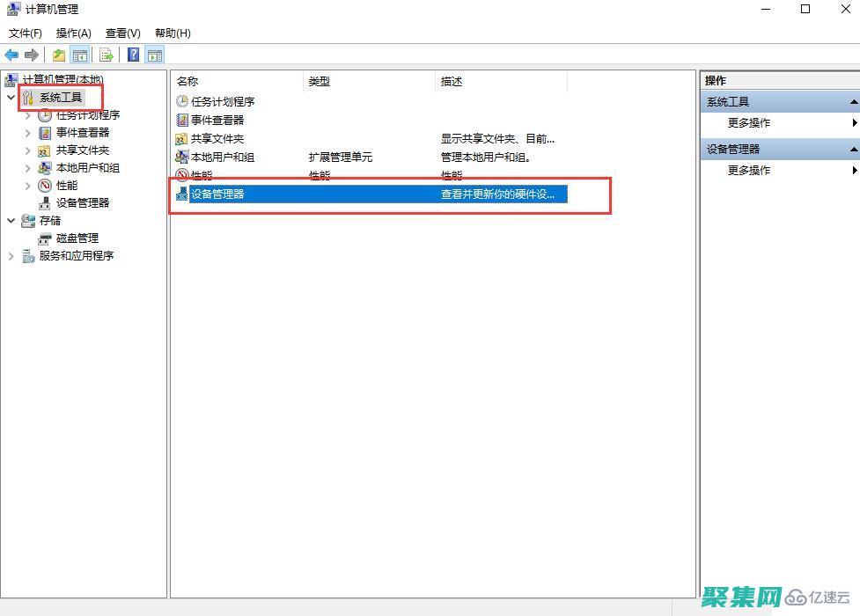Screen dimensions: 860x616
Task: Toggle the console tree visibility toolbar icon
Action: [x=79, y=55]
